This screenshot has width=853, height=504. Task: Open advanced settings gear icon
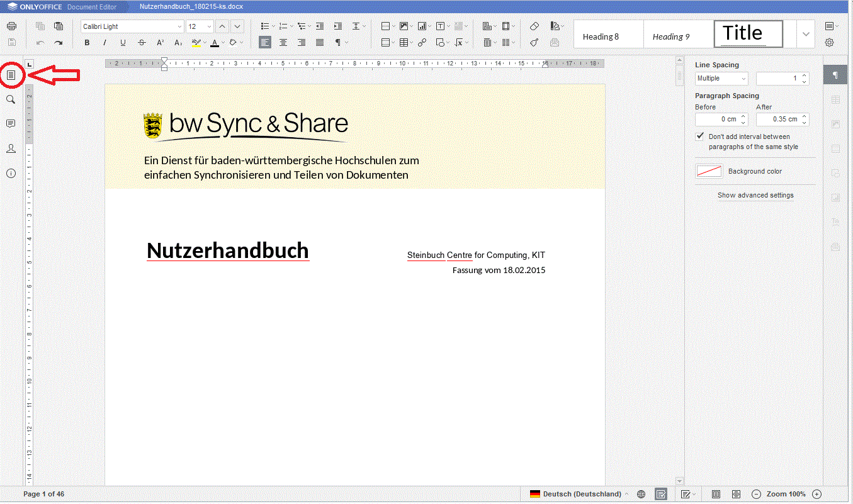tap(830, 43)
